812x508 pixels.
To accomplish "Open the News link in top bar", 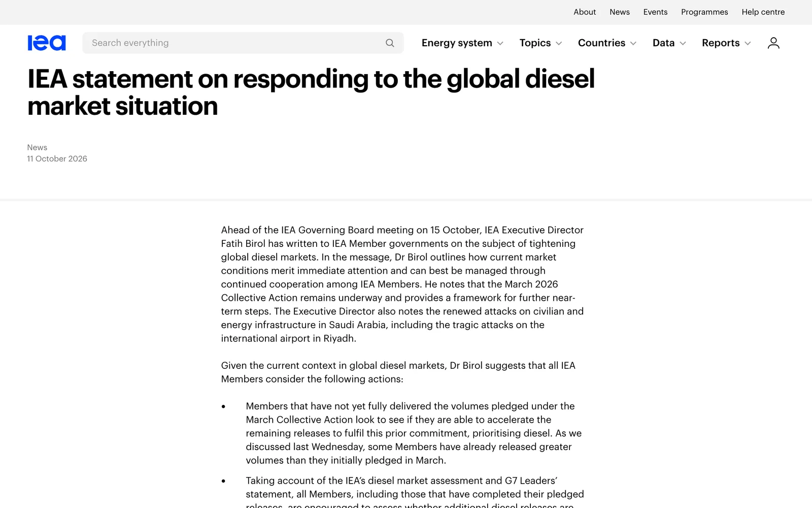I will [x=620, y=12].
